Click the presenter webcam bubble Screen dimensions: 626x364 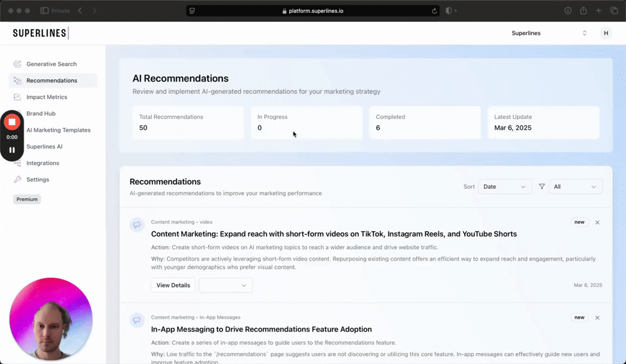51,319
